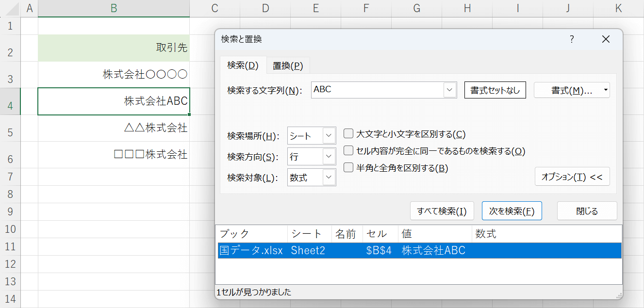Click the すべて検索(I) button
Image resolution: width=644 pixels, height=308 pixels.
coord(441,211)
